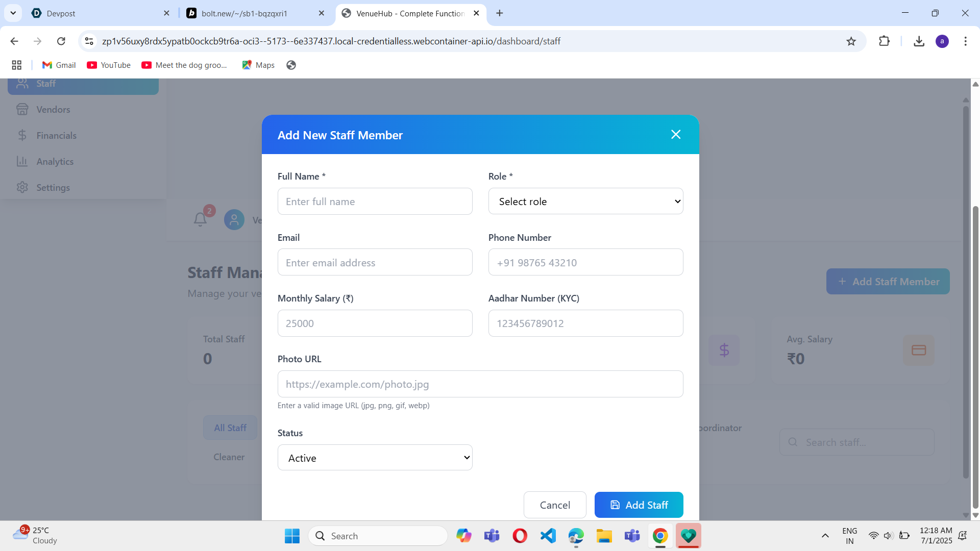Open Vendors from the sidebar
The width and height of the screenshot is (980, 551).
point(53,109)
